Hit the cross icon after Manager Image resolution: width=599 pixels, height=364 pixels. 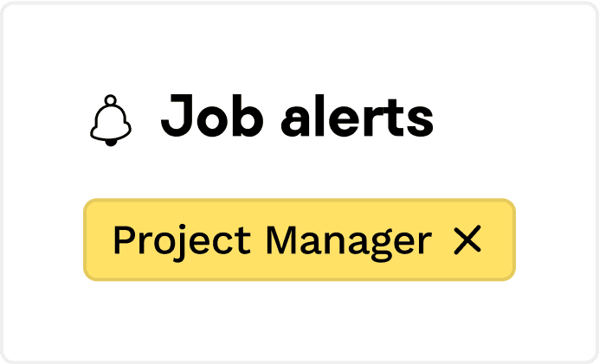pyautogui.click(x=467, y=240)
